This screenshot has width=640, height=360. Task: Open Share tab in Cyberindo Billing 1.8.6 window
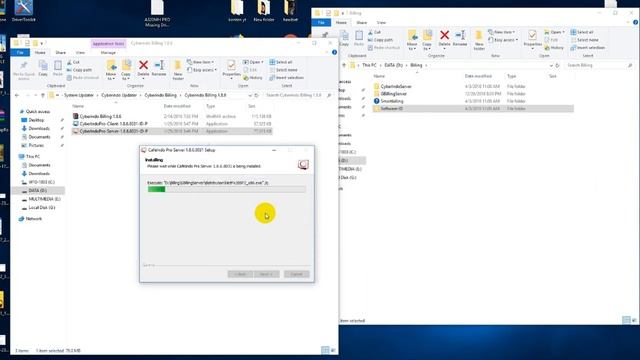click(60, 53)
